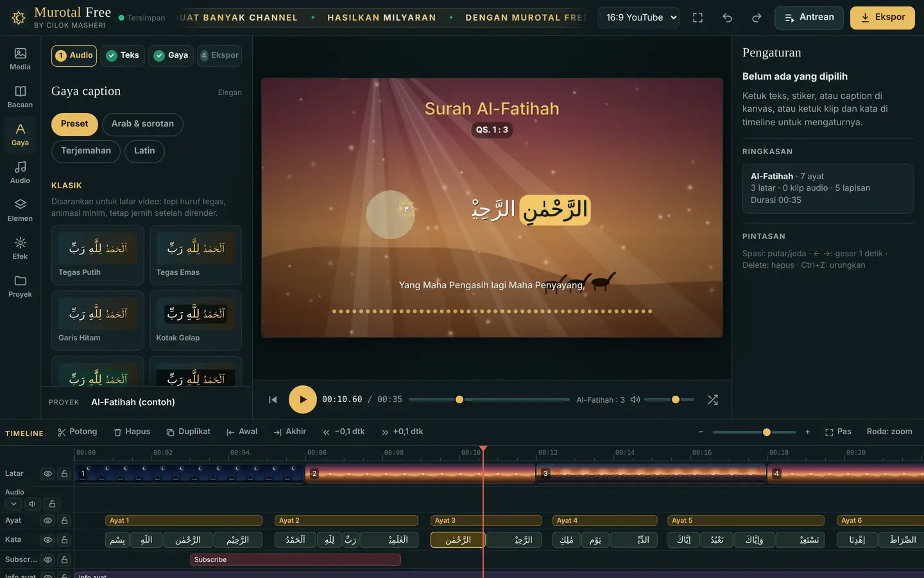Open the Bacaan sidebar panel

(x=20, y=96)
